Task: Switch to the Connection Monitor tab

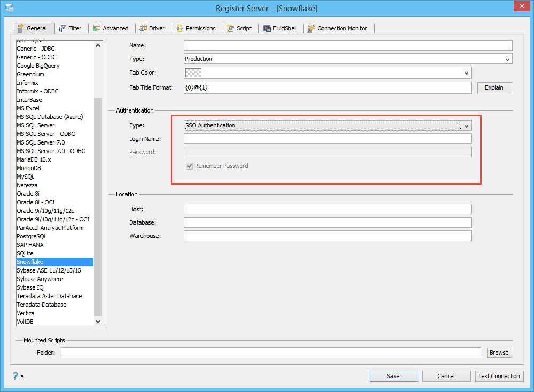Action: pyautogui.click(x=337, y=28)
